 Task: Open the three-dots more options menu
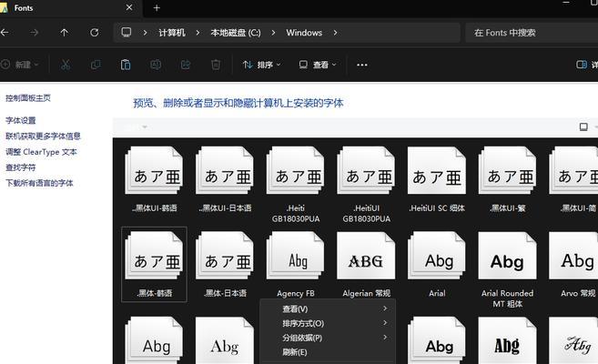(362, 65)
